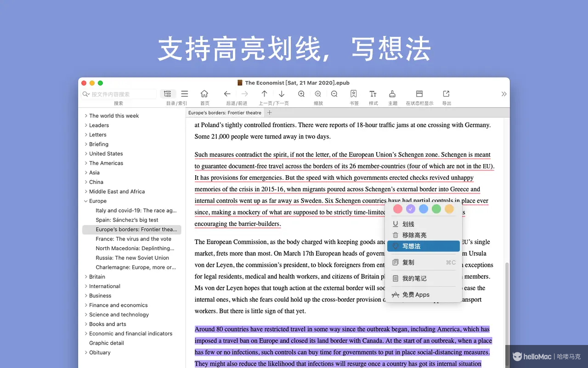Viewport: 588px width, 368px height.
Task: Go to the Home page icon
Action: click(x=204, y=94)
